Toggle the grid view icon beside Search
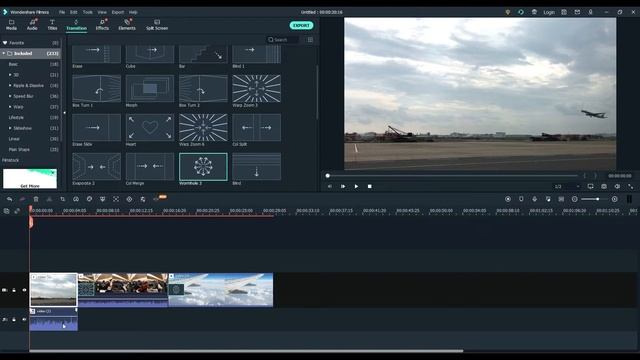640x360 pixels. [x=310, y=40]
